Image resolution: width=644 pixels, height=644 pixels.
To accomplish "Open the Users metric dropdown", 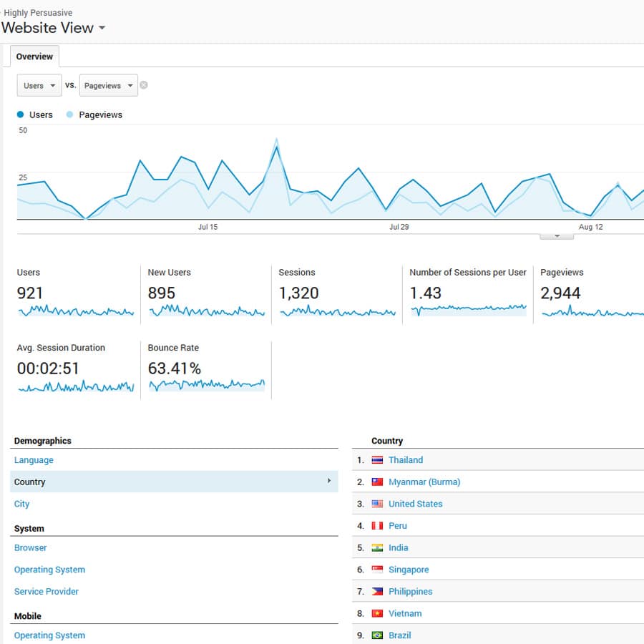I will [39, 85].
